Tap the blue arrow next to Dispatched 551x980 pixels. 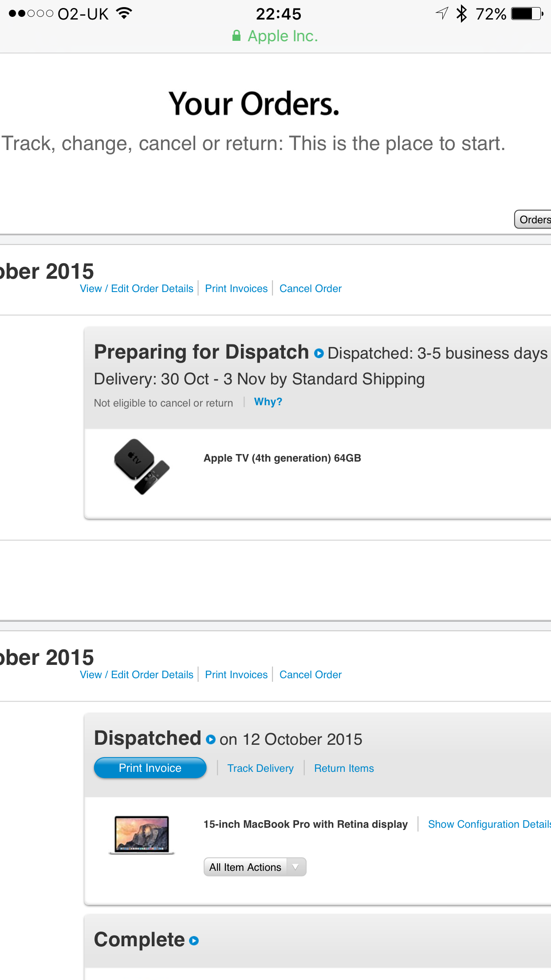click(x=211, y=739)
